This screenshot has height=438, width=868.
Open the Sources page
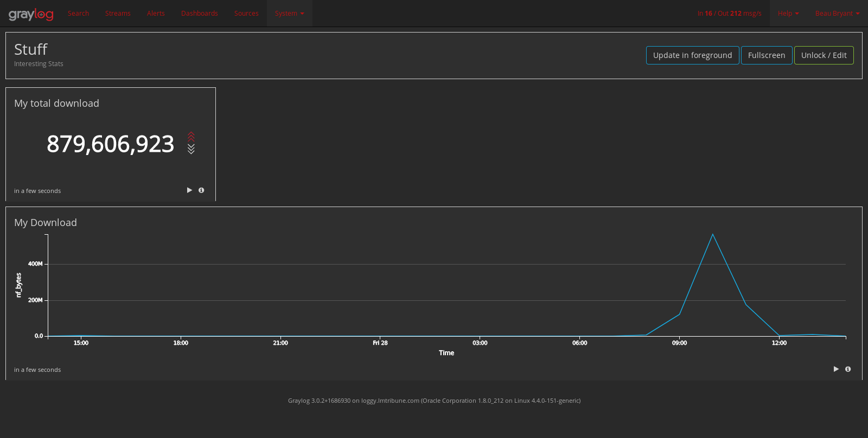click(246, 14)
